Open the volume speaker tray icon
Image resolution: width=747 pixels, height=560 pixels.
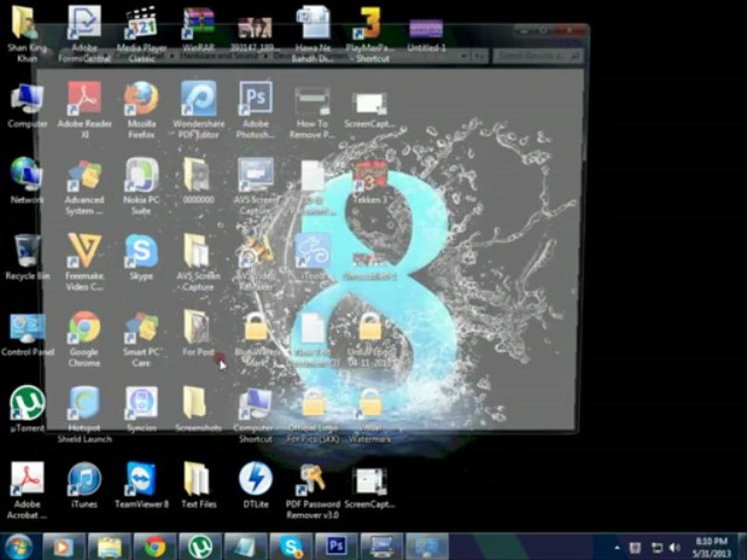coord(674,548)
